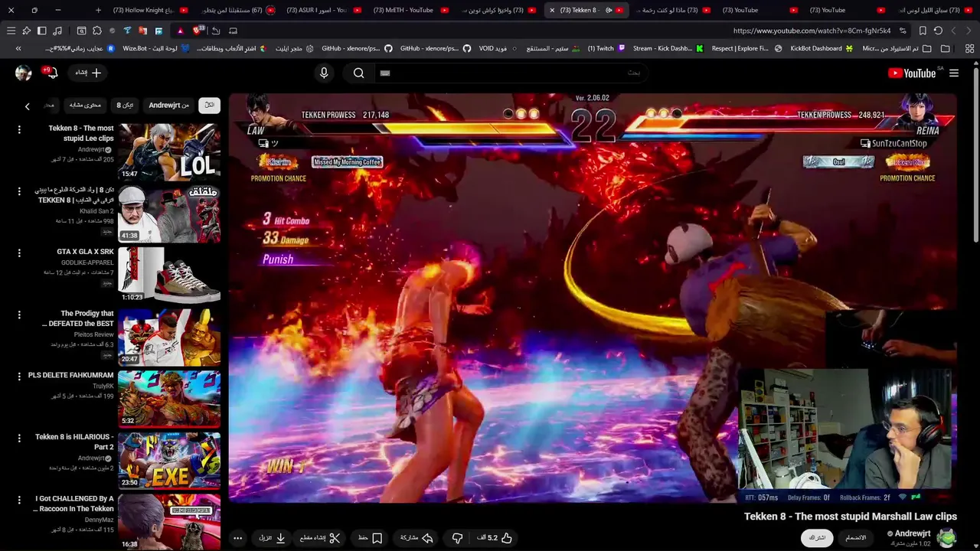Open the KickBot Dashboard bookmark
The height and width of the screenshot is (551, 980).
tap(822, 48)
